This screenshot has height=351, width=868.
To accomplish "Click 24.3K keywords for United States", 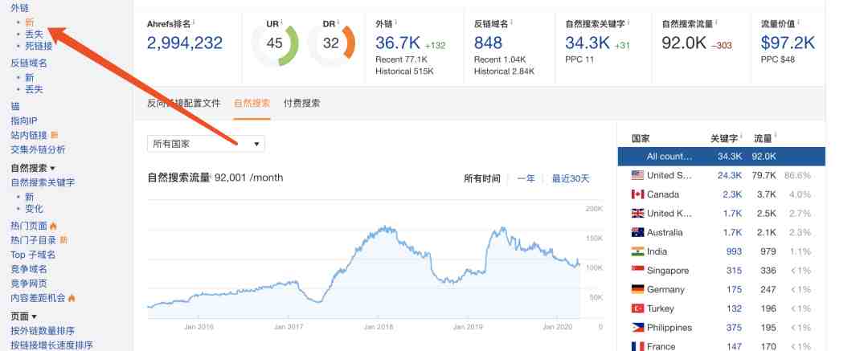I will click(x=730, y=175).
